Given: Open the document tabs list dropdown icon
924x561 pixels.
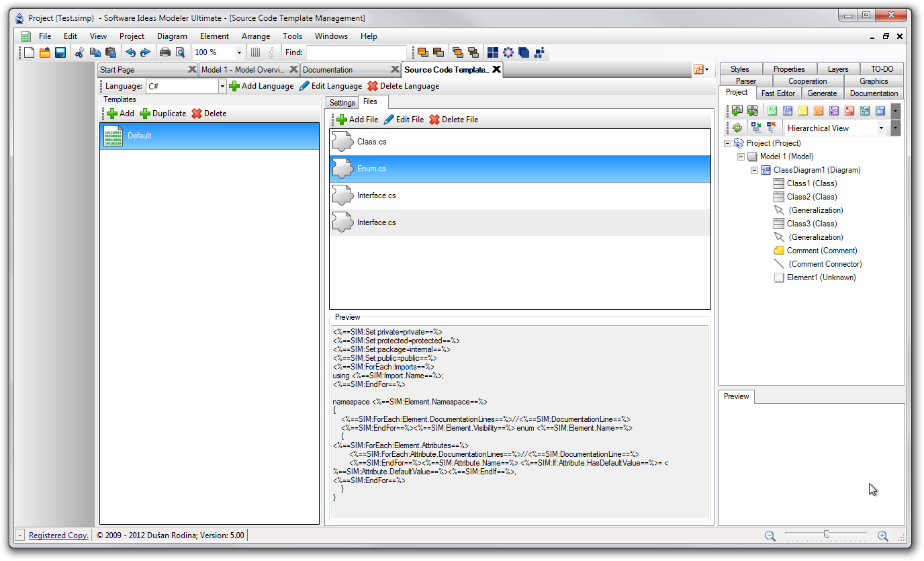Looking at the screenshot, I should point(701,69).
